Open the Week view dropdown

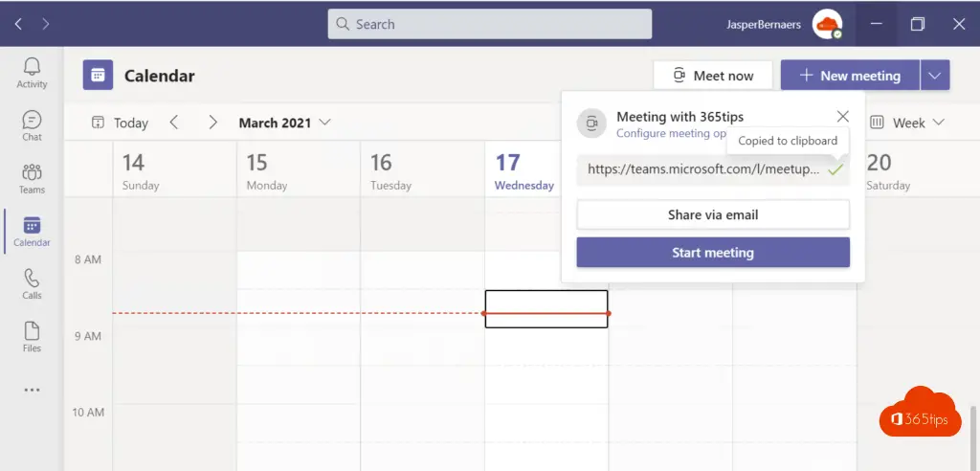(x=906, y=123)
